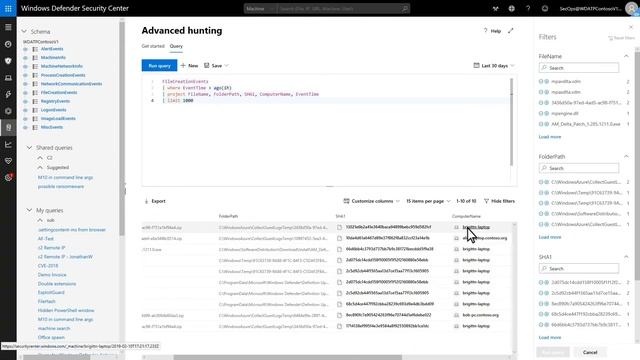Toggle the eye icon for LogonEvents table
640x360 pixels.
click(x=25, y=110)
